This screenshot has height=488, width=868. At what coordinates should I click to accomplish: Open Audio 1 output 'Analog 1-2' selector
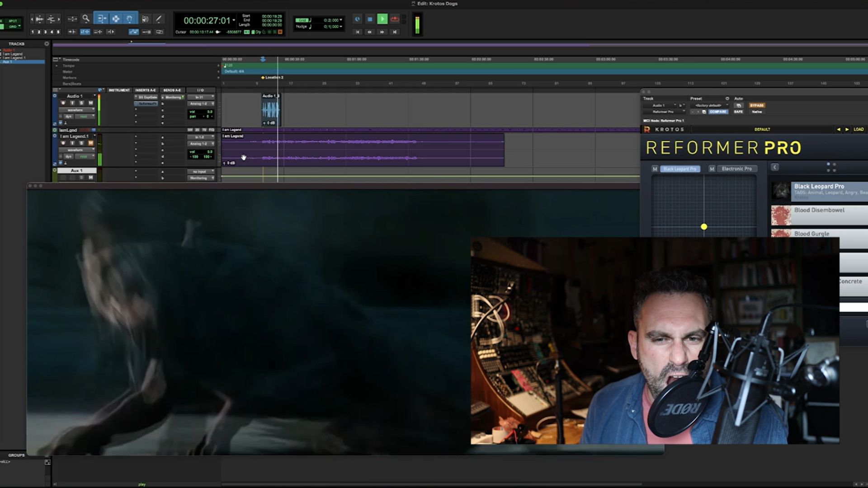[201, 103]
